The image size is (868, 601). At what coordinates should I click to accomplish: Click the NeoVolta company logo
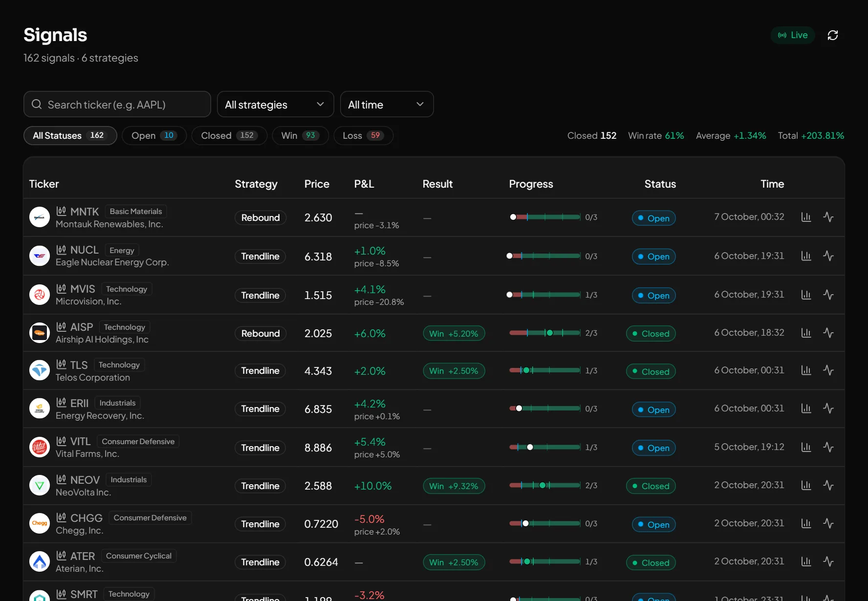40,485
